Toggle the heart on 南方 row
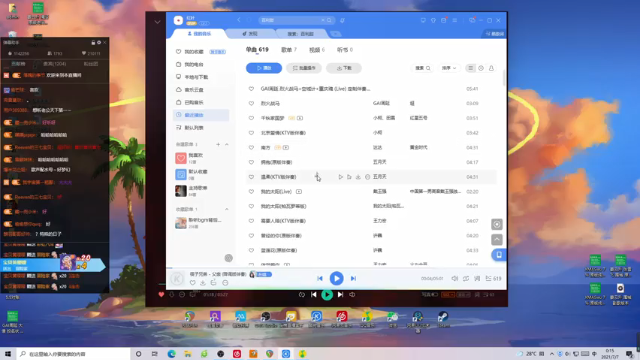Image resolution: width=640 pixels, height=360 pixels. point(251,147)
